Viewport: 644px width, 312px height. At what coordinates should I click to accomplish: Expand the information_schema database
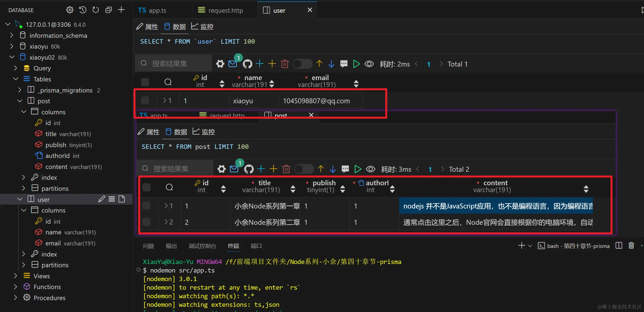coord(12,35)
